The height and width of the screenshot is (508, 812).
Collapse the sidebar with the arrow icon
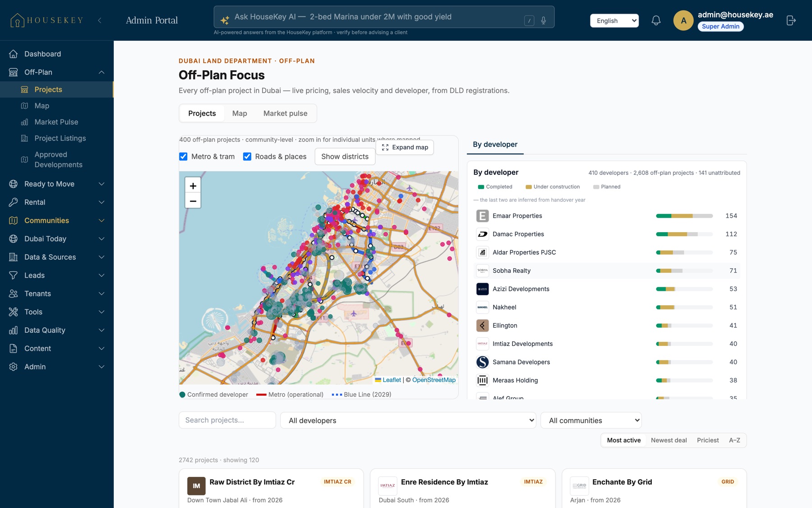point(100,20)
